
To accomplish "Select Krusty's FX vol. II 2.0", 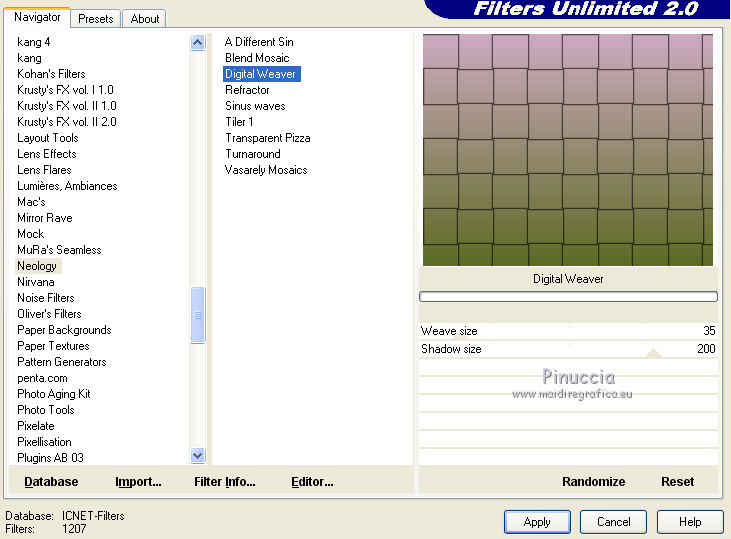I will point(67,122).
